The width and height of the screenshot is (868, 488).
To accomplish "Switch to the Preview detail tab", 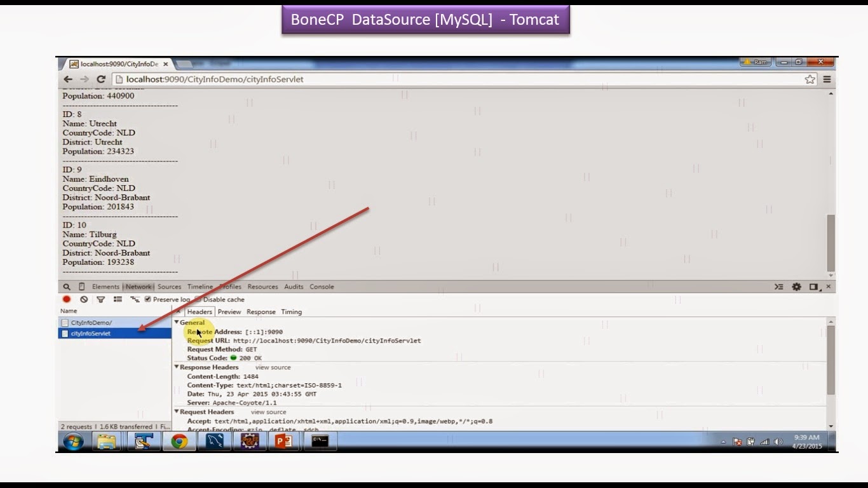I will pyautogui.click(x=229, y=312).
